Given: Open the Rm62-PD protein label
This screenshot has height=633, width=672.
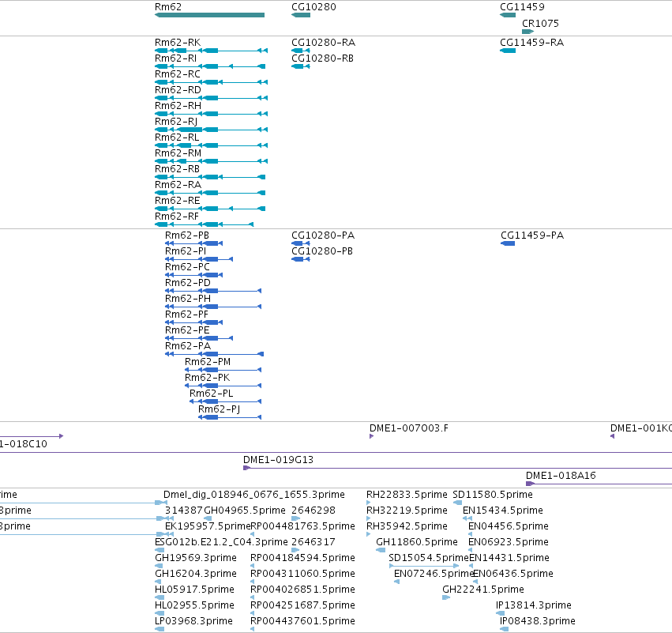Looking at the screenshot, I should [188, 283].
